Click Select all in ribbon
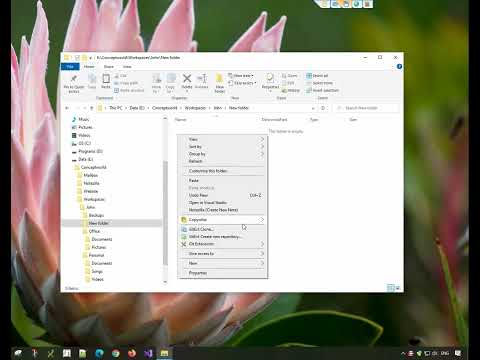Screen dimensions: 480x360 [317, 76]
